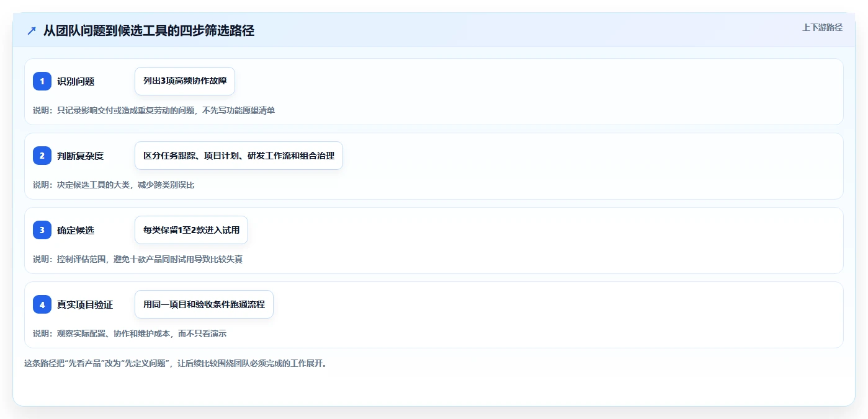Image resolution: width=868 pixels, height=419 pixels.
Task: Click the 真实项目验证 step title
Action: click(85, 304)
